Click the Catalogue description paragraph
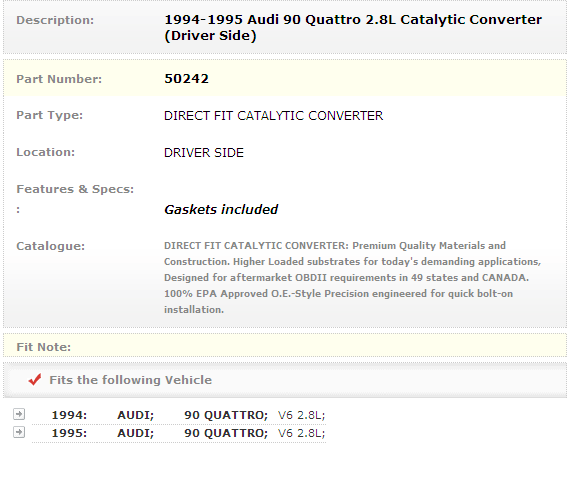This screenshot has height=483, width=570. tap(353, 277)
